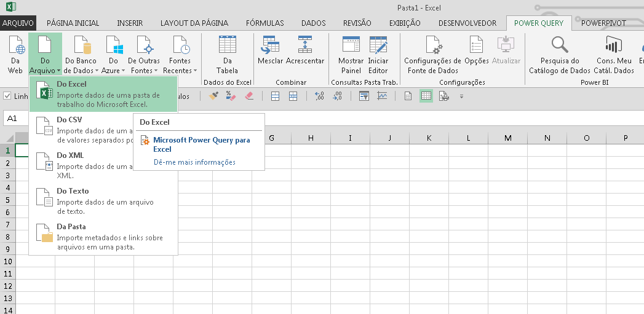Select Do CSV import option
This screenshot has width=644, height=314.
pyautogui.click(x=81, y=130)
